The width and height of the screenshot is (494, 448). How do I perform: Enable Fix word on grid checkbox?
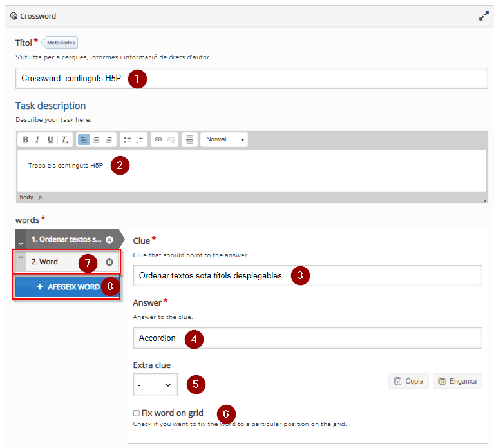pos(137,413)
